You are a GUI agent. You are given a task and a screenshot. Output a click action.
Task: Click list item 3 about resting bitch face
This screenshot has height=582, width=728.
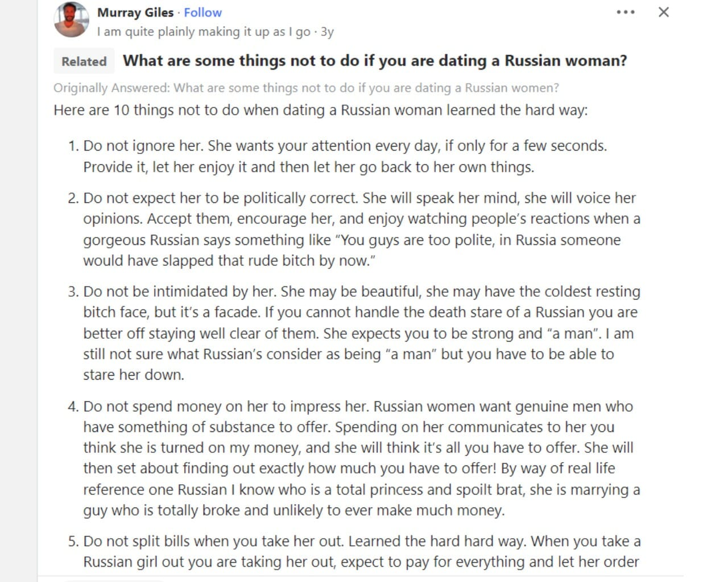point(353,332)
